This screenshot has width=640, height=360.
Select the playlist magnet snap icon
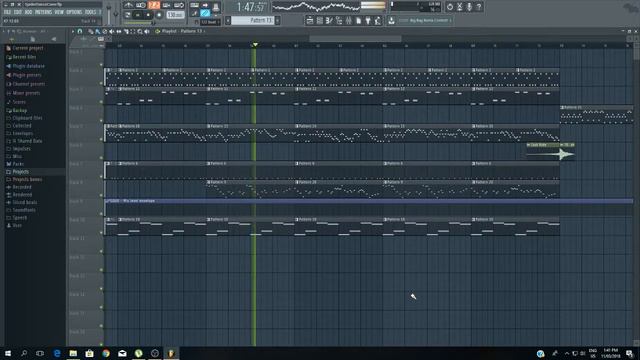[80, 31]
